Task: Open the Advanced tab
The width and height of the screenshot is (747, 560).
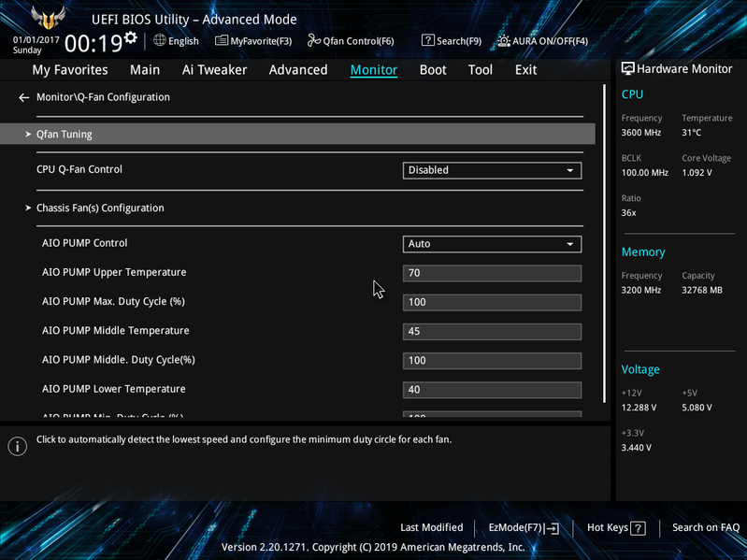Action: (x=298, y=70)
